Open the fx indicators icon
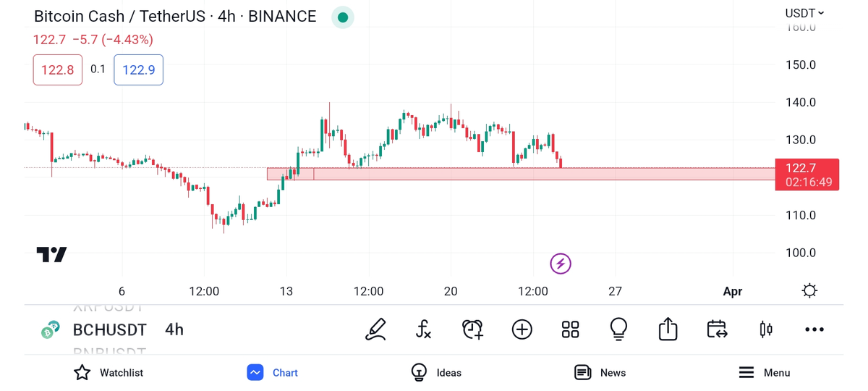Image resolution: width=868 pixels, height=391 pixels. click(424, 329)
